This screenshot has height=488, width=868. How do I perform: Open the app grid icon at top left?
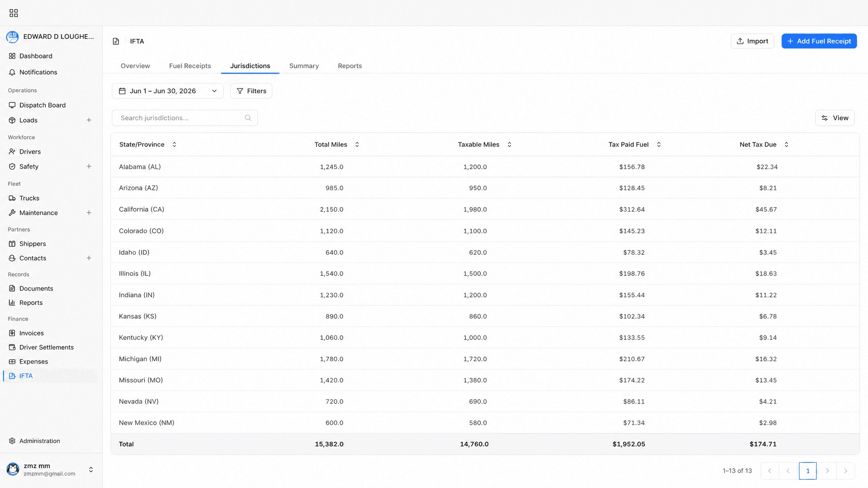tap(14, 13)
